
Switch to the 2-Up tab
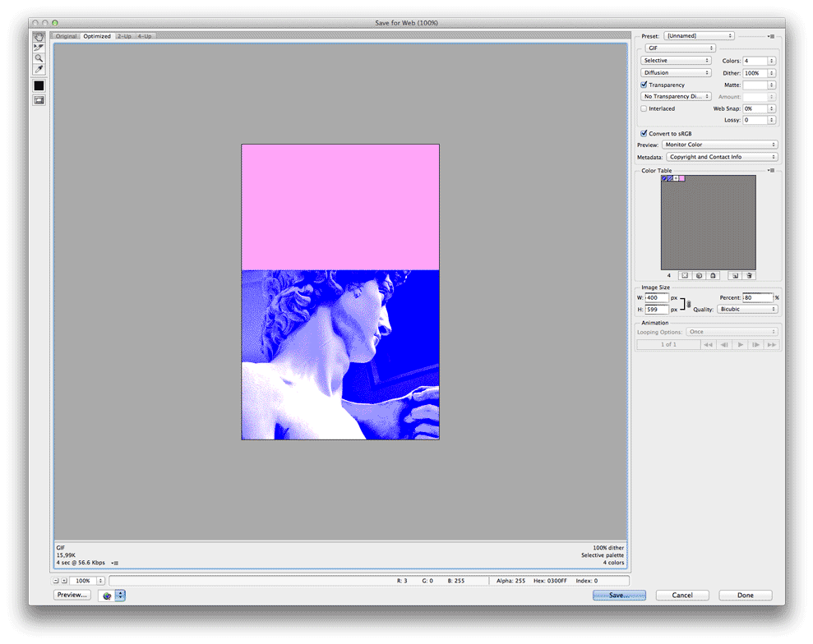[x=124, y=36]
